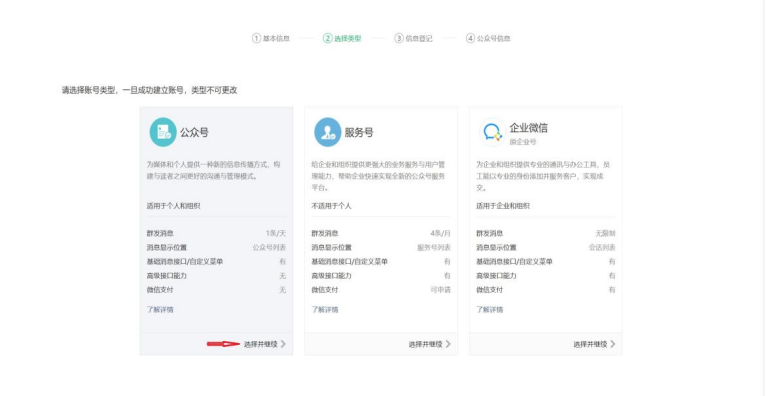This screenshot has width=766, height=396.
Task: Click the 公众号 card title
Action: coord(194,132)
